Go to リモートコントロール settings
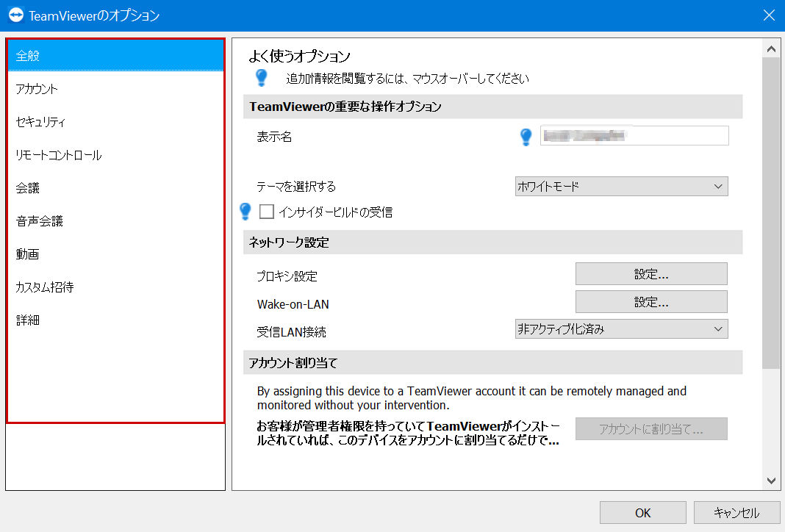The width and height of the screenshot is (785, 532). tap(115, 154)
